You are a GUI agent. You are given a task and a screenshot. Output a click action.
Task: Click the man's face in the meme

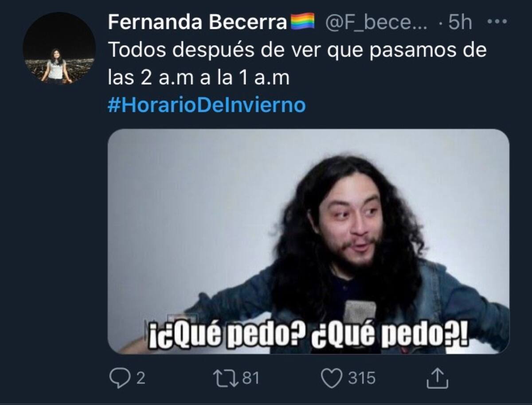(x=350, y=224)
